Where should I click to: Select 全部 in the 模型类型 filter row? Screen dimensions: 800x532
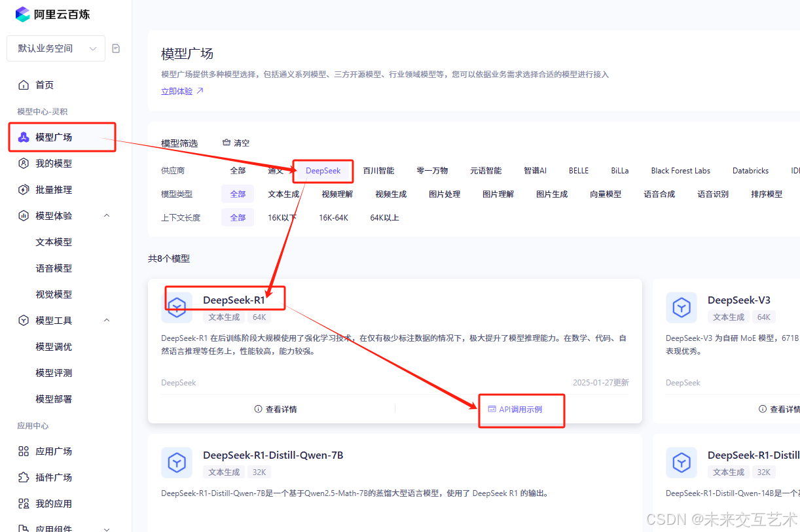(238, 194)
